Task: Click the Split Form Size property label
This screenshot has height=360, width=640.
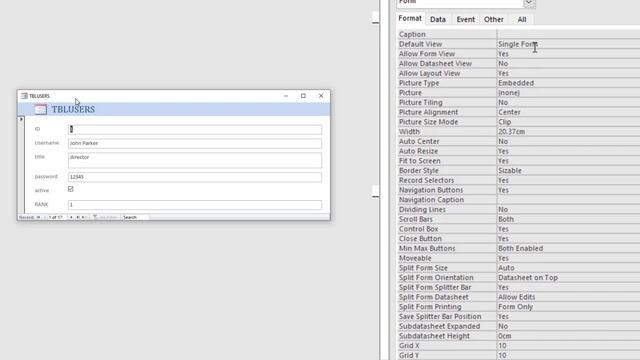Action: (423, 268)
